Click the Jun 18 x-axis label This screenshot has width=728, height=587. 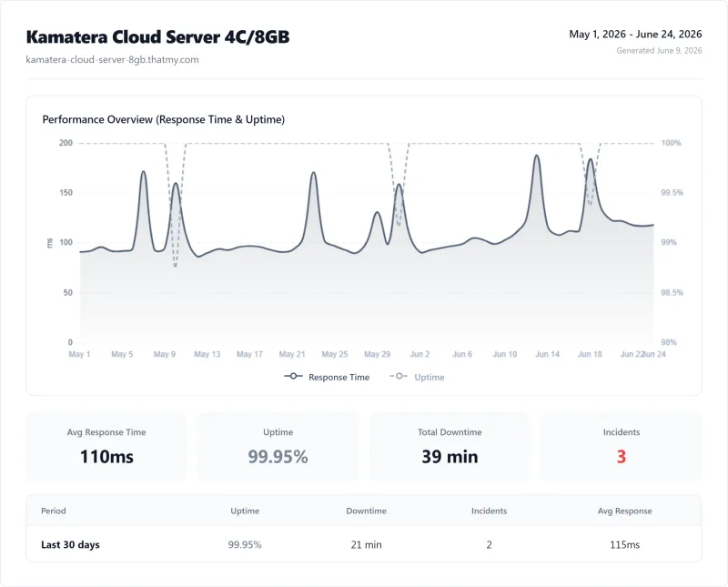pyautogui.click(x=590, y=354)
